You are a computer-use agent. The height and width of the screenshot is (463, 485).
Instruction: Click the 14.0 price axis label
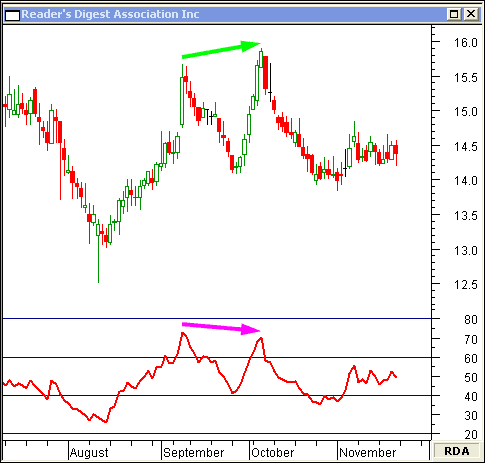pos(466,181)
